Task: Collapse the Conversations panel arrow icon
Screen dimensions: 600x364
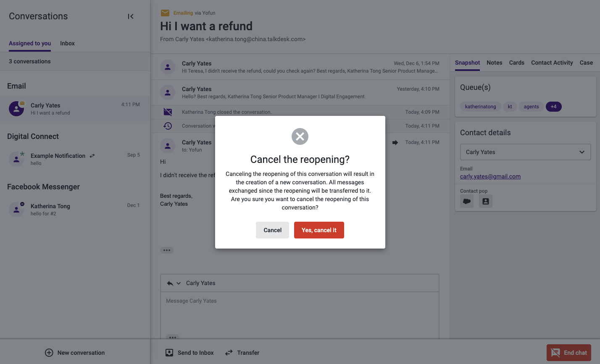Action: 131,16
